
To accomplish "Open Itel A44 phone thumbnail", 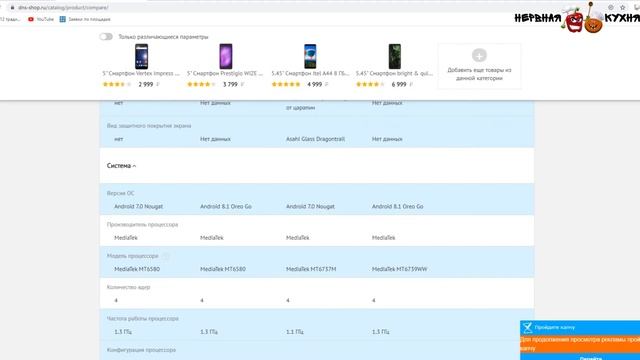I will [310, 56].
